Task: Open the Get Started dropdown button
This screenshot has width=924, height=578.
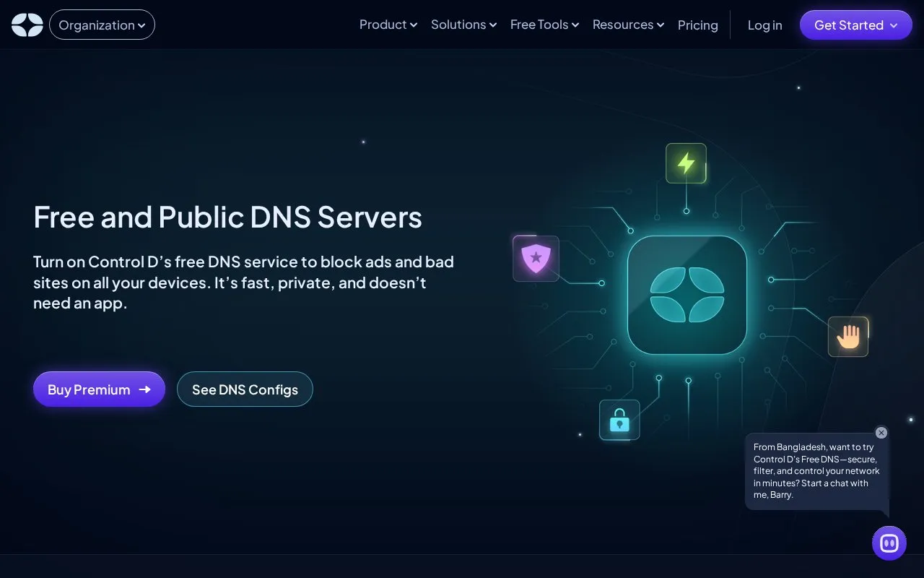Action: [856, 25]
